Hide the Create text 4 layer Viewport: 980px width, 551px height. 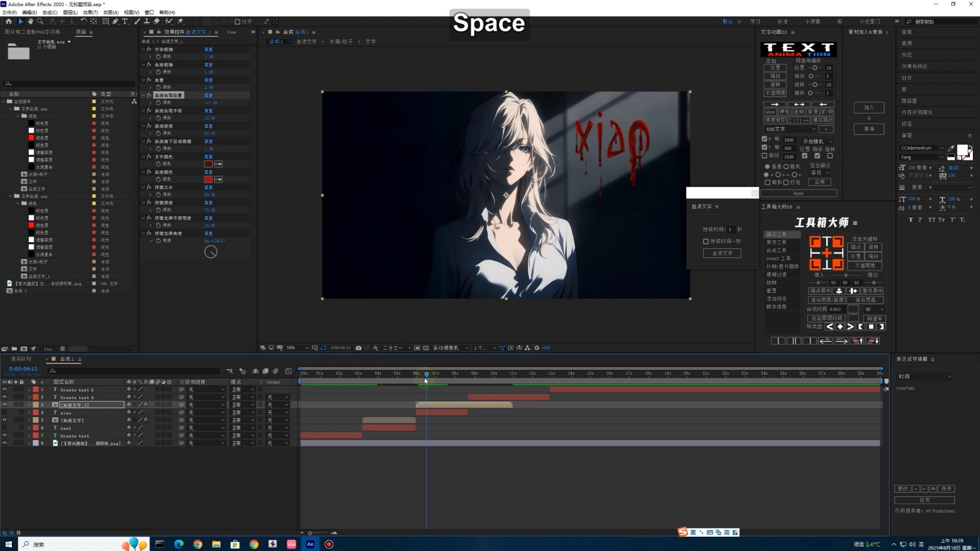click(5, 397)
